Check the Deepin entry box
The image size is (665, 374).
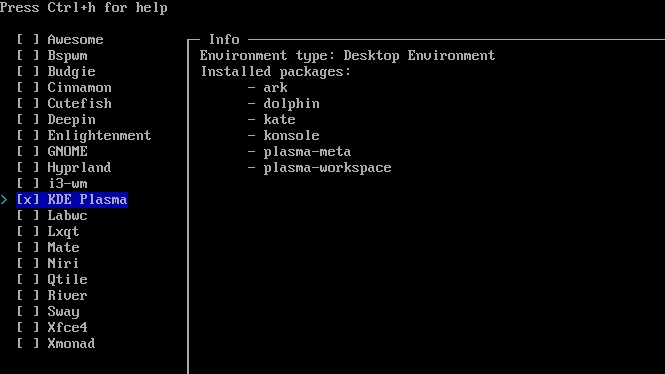point(28,120)
